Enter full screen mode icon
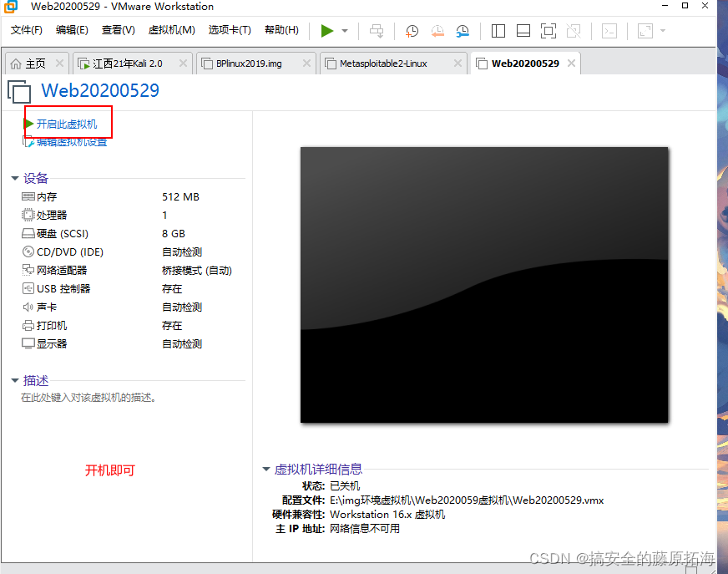This screenshot has width=728, height=574. coord(549,31)
